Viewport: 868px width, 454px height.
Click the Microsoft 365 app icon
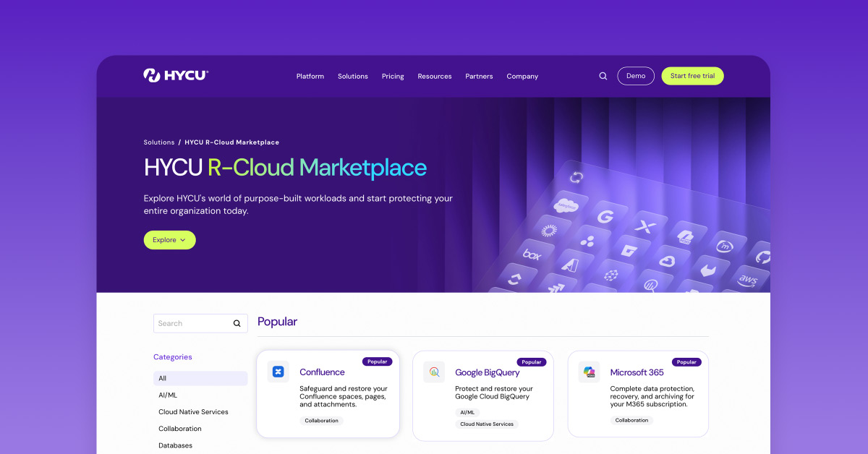590,372
